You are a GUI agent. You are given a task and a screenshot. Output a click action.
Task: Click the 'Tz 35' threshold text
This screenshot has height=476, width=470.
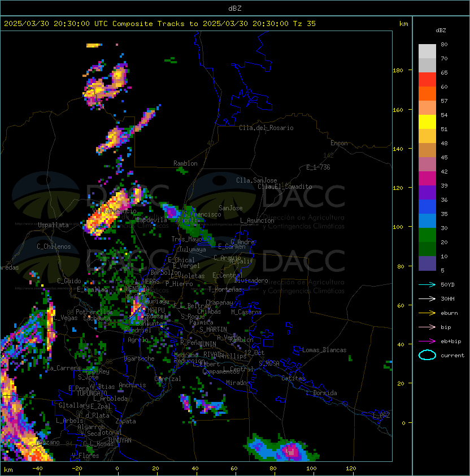[x=304, y=24]
